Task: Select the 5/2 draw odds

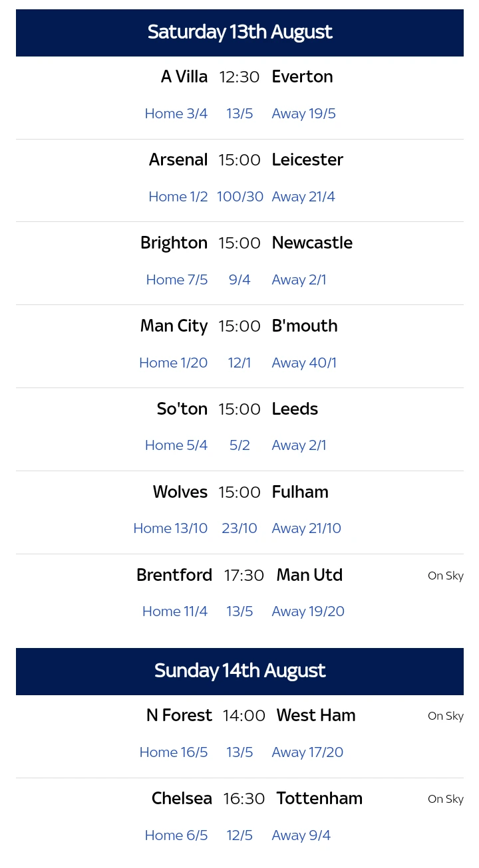Action: click(239, 445)
